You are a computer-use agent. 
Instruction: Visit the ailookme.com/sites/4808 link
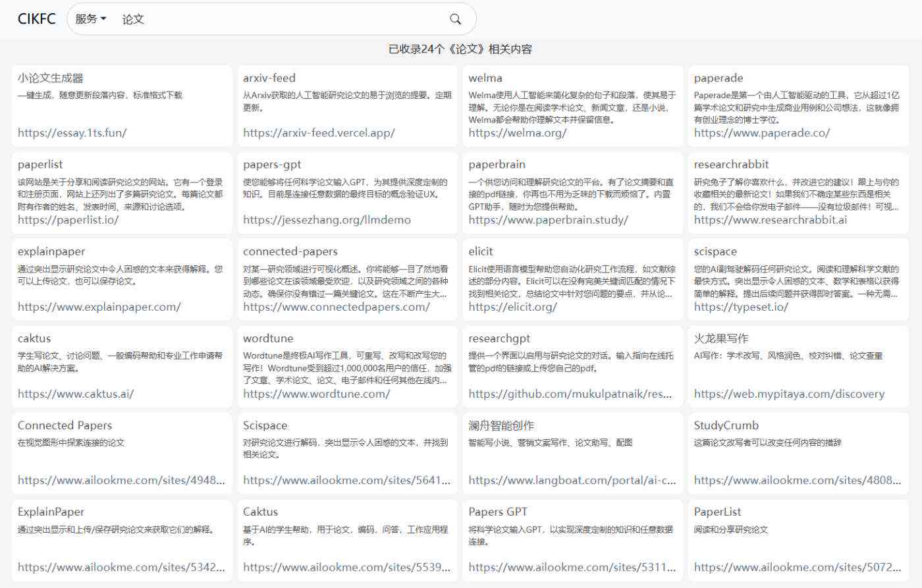point(798,480)
